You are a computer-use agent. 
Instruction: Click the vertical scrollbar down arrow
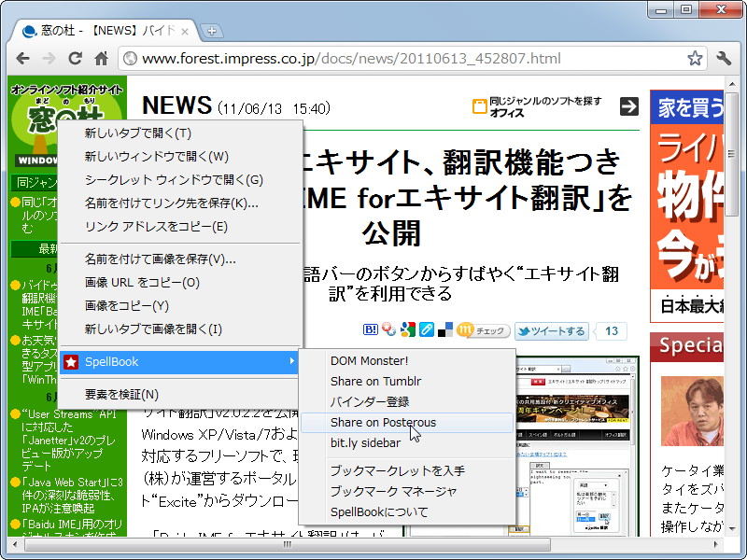pyautogui.click(x=732, y=529)
